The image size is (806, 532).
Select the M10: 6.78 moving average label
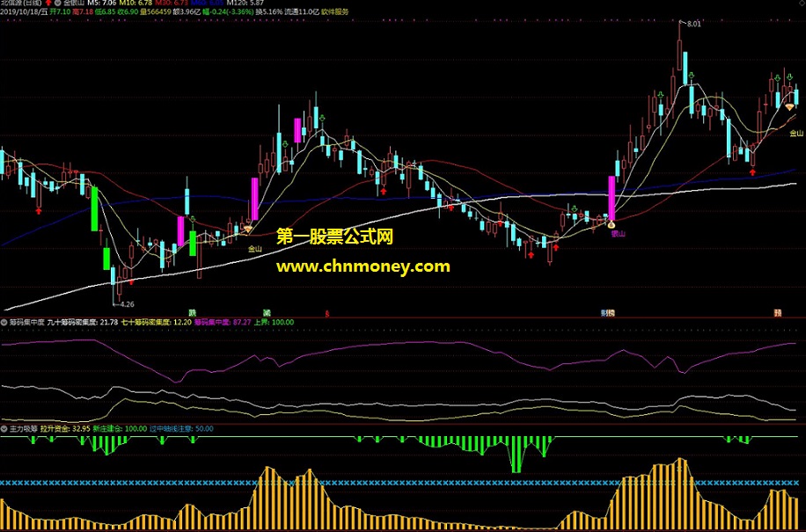tap(136, 4)
